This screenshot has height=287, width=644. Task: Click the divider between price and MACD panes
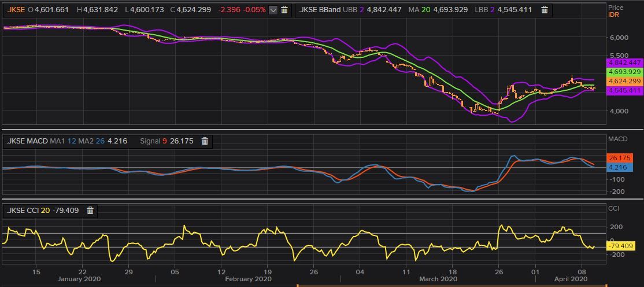[x=322, y=130]
